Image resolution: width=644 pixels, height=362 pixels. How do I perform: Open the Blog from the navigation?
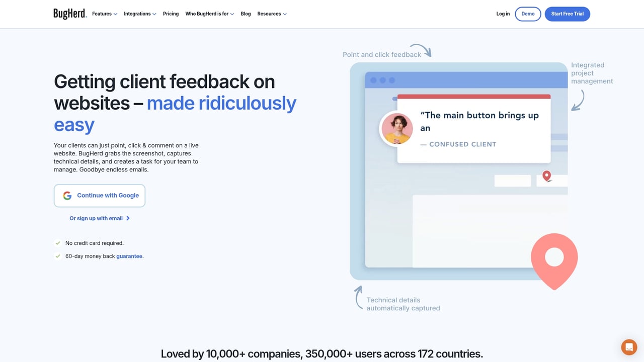click(246, 14)
